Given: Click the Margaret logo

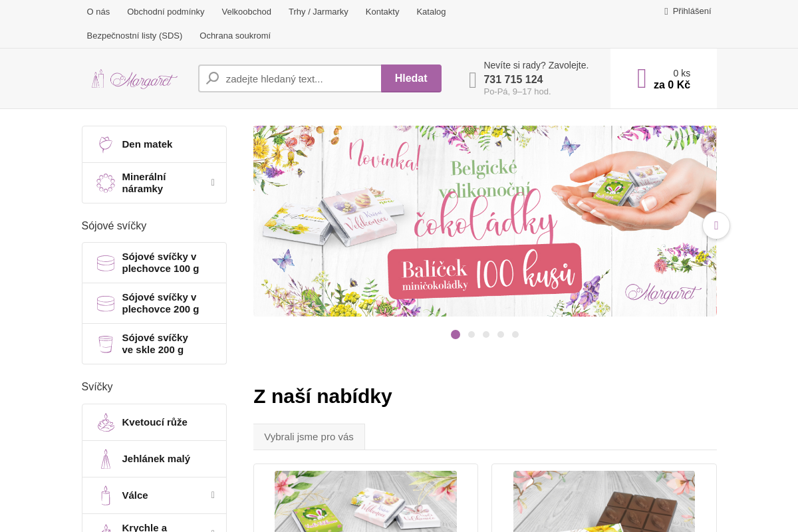Looking at the screenshot, I should 134,79.
